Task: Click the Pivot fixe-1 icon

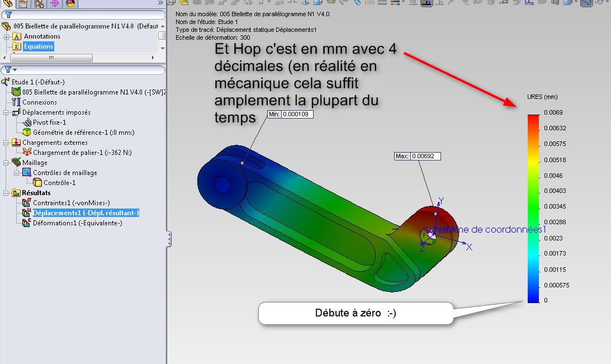Action: point(27,122)
